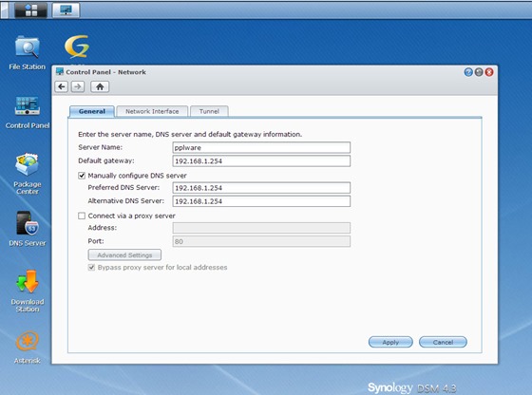The height and width of the screenshot is (395, 532).
Task: Open help for the Network window
Action: pos(468,72)
